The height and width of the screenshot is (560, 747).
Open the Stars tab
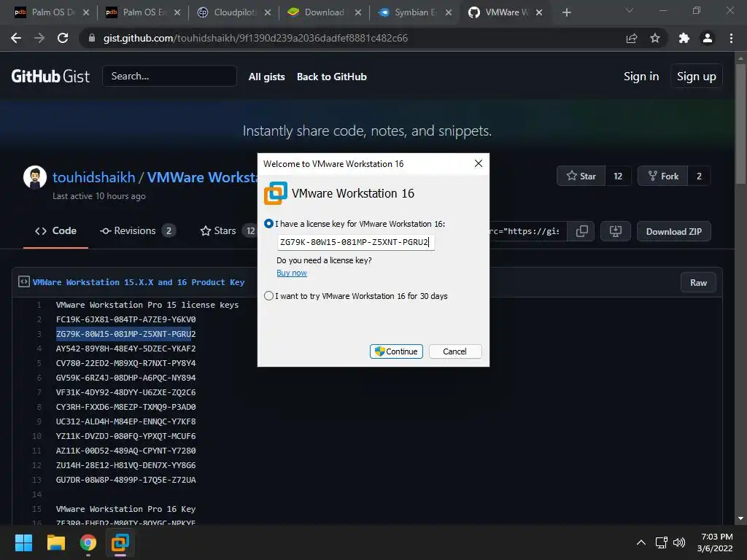pyautogui.click(x=228, y=231)
